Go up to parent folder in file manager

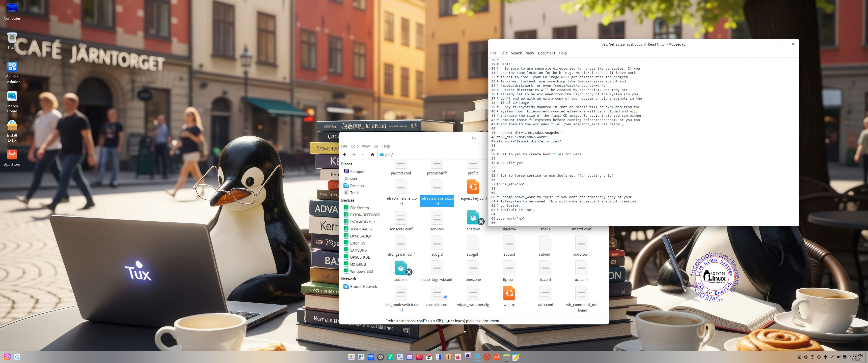click(363, 155)
